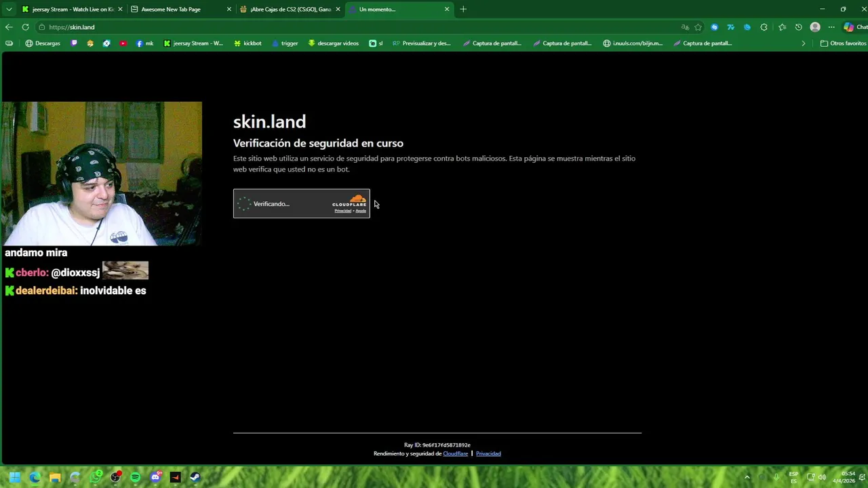Click the Ray ID text in footer
The image size is (868, 488).
click(437, 445)
